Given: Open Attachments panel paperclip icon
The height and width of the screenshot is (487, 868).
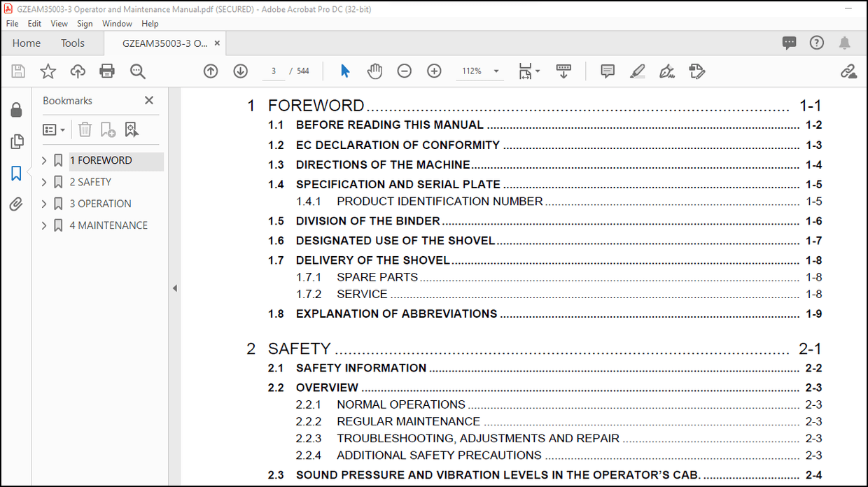Looking at the screenshot, I should [x=16, y=204].
